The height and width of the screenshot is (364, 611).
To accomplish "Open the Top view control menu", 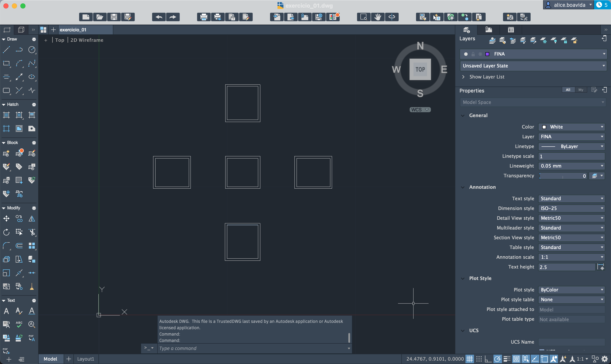I will (60, 40).
